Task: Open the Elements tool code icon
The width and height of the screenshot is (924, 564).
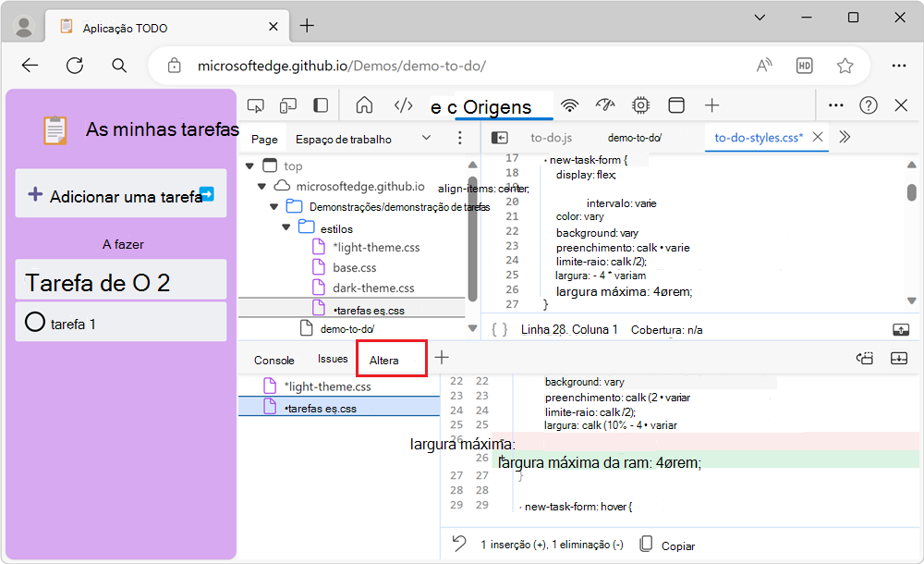Action: pyautogui.click(x=403, y=105)
